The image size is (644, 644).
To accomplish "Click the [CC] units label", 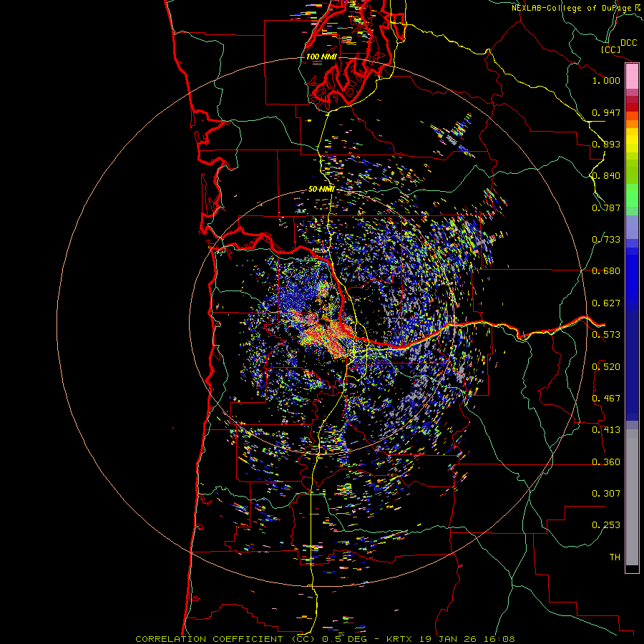I will click(611, 49).
